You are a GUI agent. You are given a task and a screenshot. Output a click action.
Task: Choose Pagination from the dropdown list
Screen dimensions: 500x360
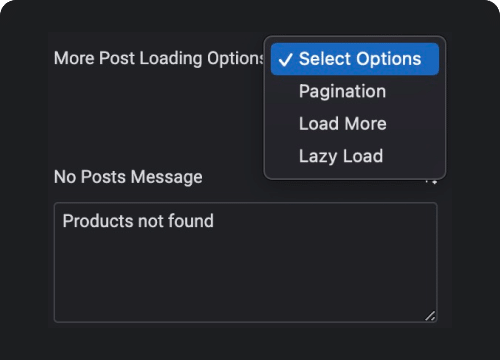(355, 91)
